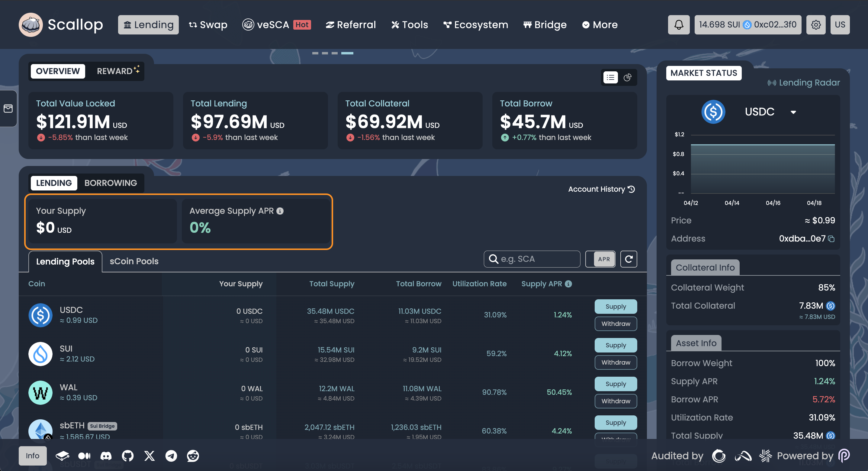The height and width of the screenshot is (471, 868).
Task: Open the notifications bell
Action: pos(679,24)
